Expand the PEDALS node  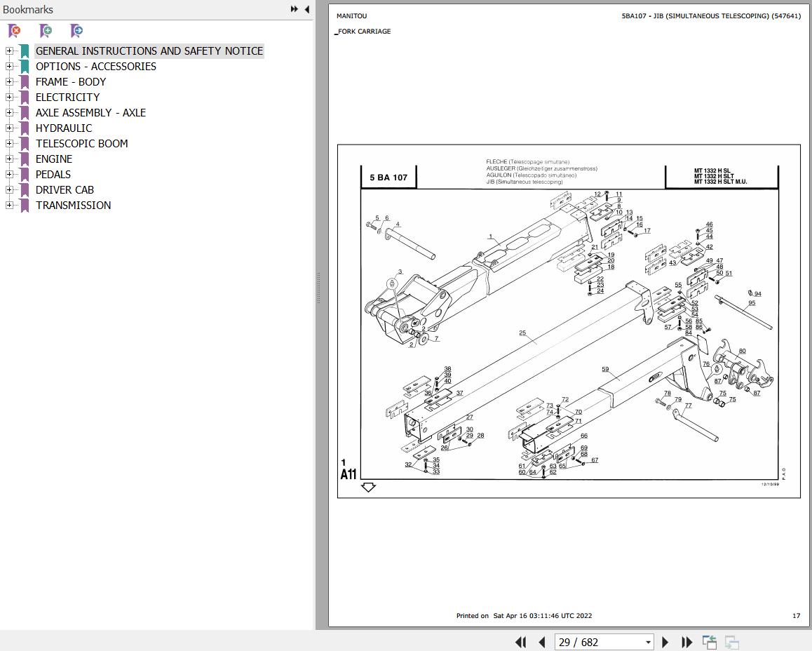point(9,175)
